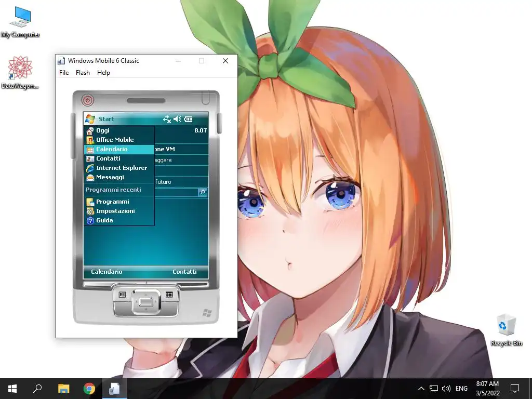Click the Oggi house icon
This screenshot has width=532, height=399.
point(90,130)
